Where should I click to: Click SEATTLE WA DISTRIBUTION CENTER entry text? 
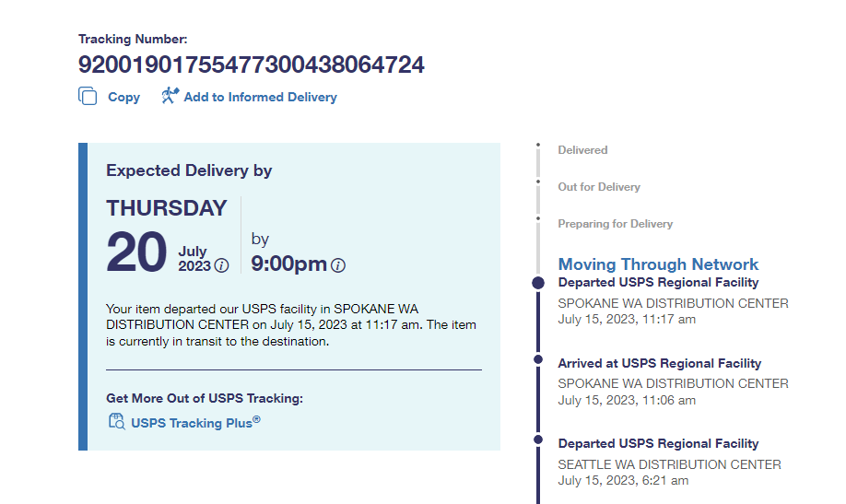(669, 464)
